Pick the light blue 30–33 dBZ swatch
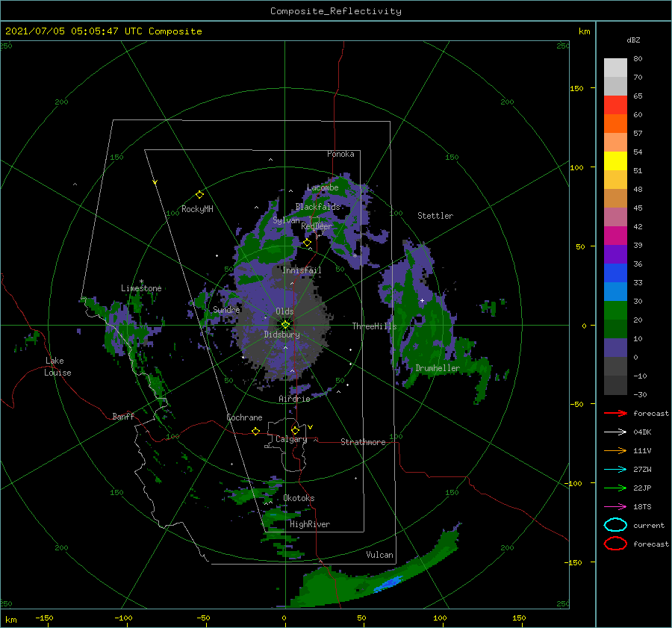672x628 pixels. pos(615,292)
